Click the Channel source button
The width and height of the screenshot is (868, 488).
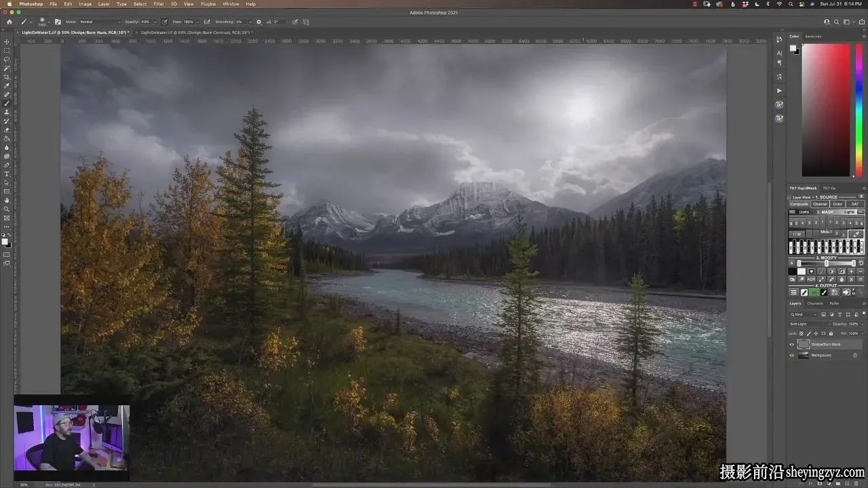tap(820, 204)
